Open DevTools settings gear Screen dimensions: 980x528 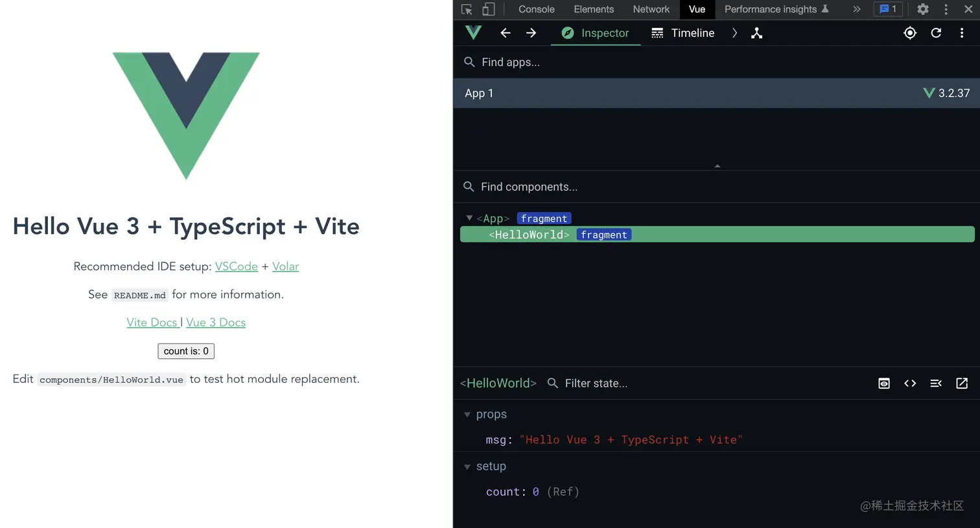922,9
